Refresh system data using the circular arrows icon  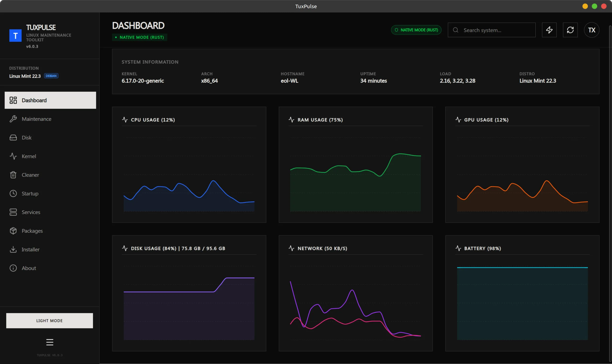pyautogui.click(x=570, y=30)
